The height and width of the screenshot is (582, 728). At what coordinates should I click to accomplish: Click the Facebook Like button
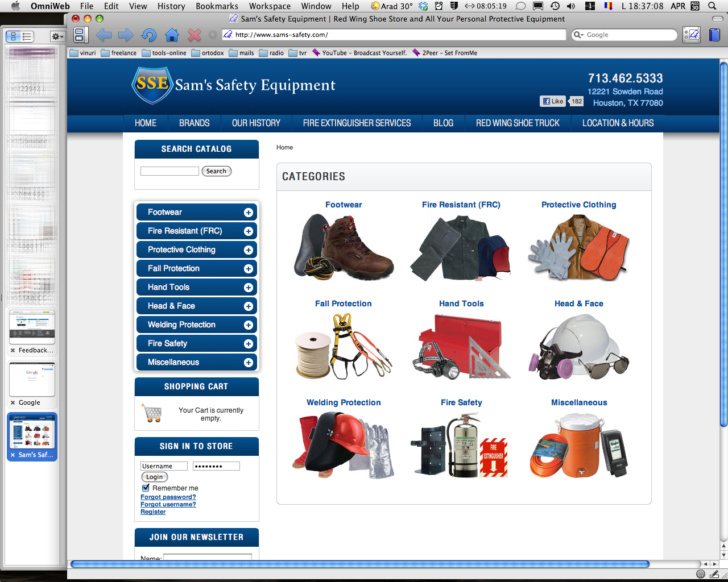(552, 101)
